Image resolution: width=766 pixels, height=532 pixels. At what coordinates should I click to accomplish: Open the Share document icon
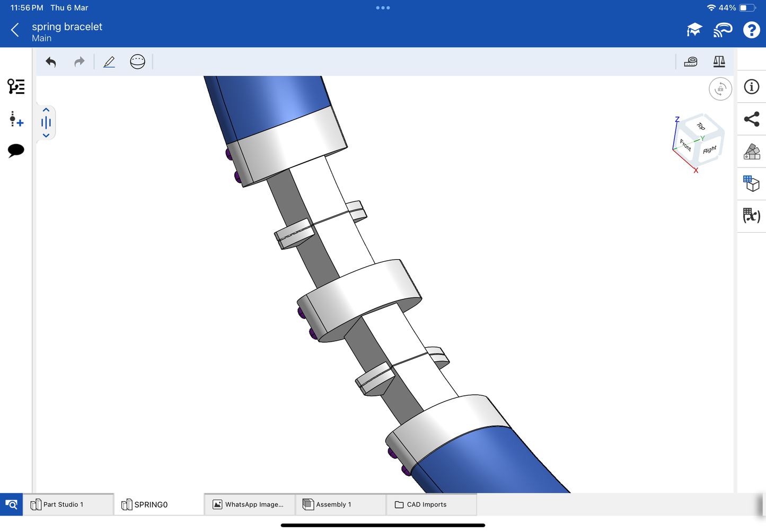click(x=752, y=119)
